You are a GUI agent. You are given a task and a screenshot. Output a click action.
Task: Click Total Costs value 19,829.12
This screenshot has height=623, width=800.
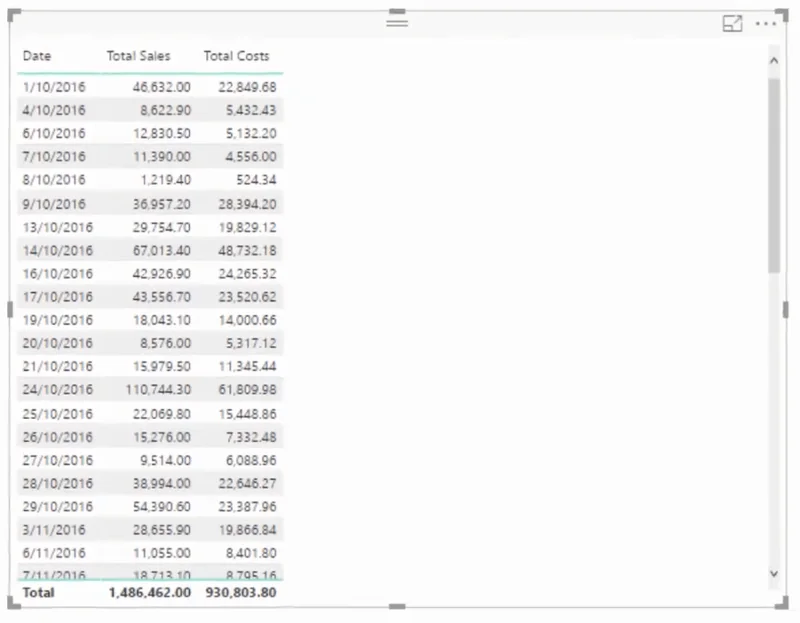[247, 228]
